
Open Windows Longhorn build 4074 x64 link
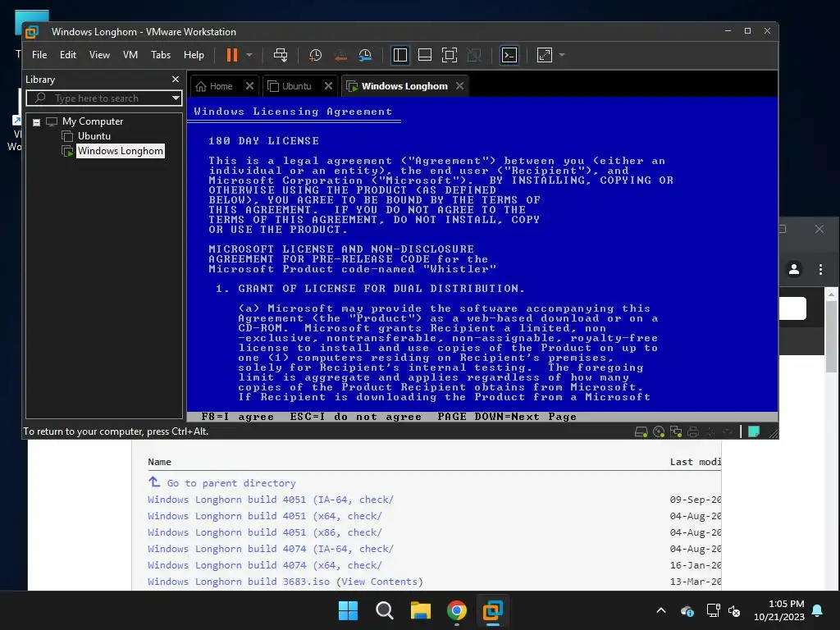tap(265, 565)
